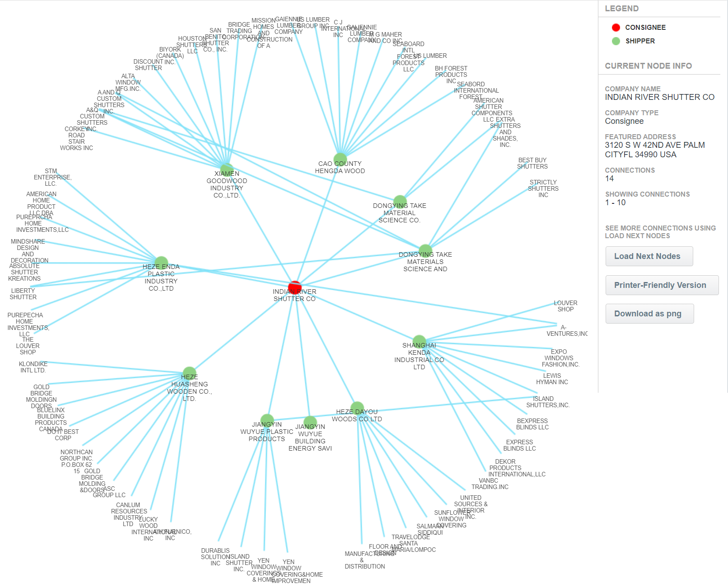Select the Heze Huasheng Wooden Co node
This screenshot has width=728, height=588.
point(189,373)
